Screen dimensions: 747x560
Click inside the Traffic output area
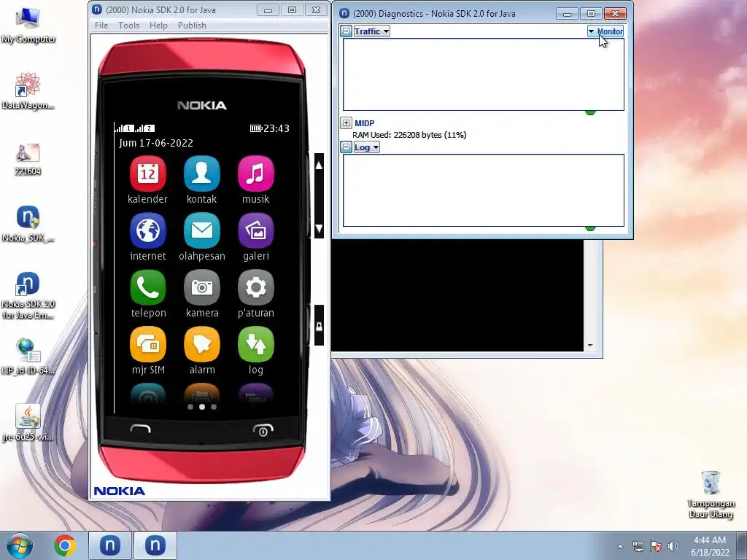(x=484, y=74)
